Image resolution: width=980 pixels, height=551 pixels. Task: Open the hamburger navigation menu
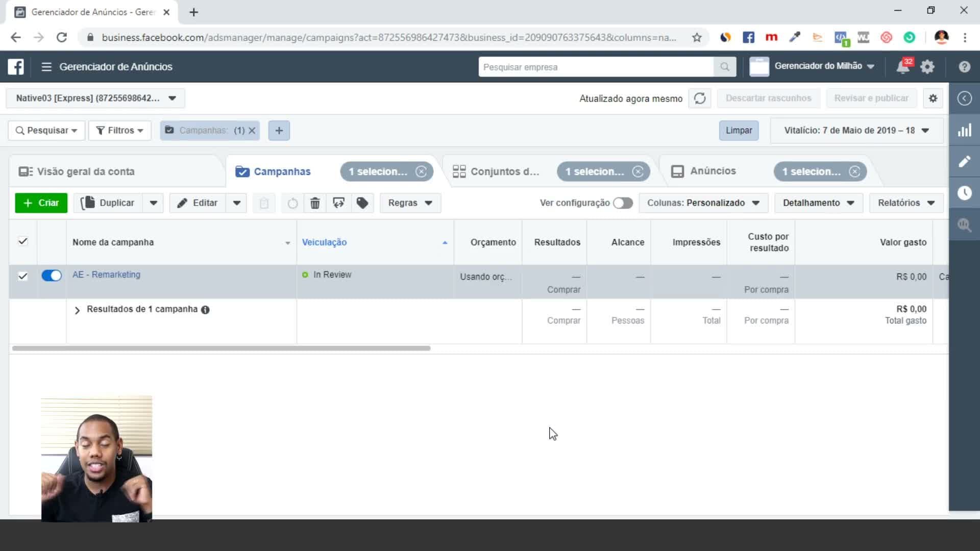[46, 67]
